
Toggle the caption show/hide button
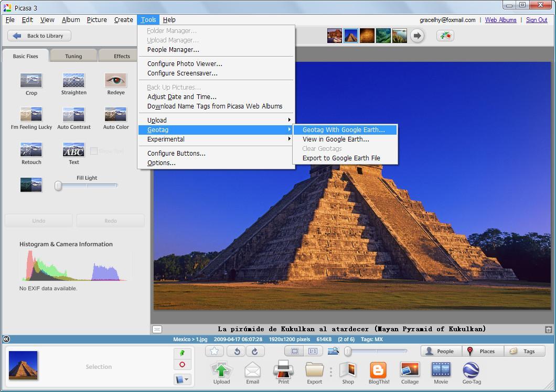click(157, 330)
